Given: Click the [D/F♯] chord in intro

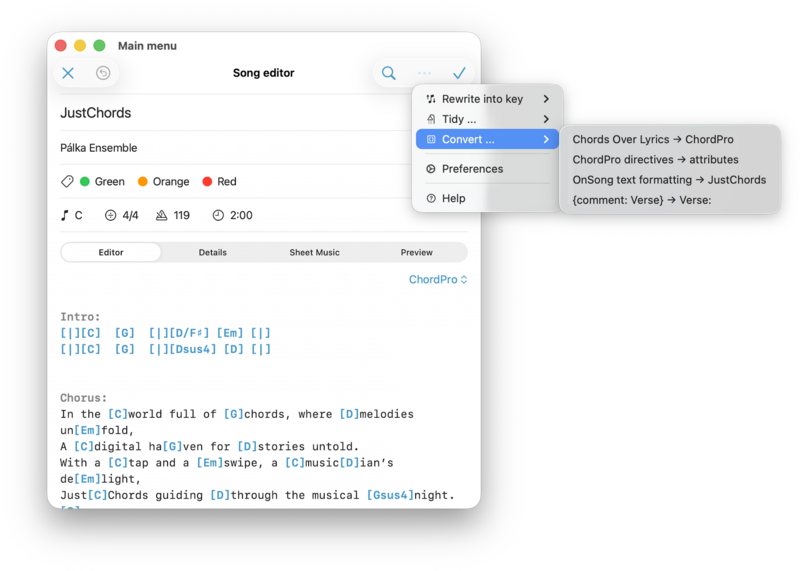Looking at the screenshot, I should pyautogui.click(x=189, y=333).
